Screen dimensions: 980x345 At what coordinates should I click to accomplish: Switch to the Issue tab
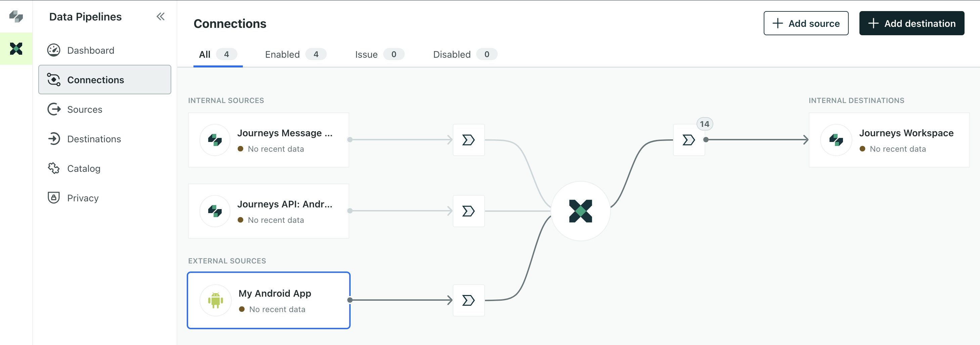tap(379, 54)
